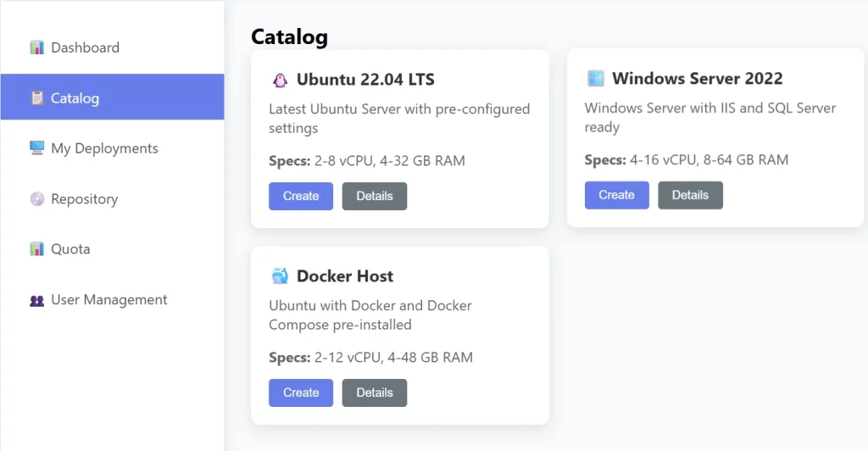This screenshot has height=451, width=868.
Task: Select the Catalog menu item
Action: [x=113, y=97]
